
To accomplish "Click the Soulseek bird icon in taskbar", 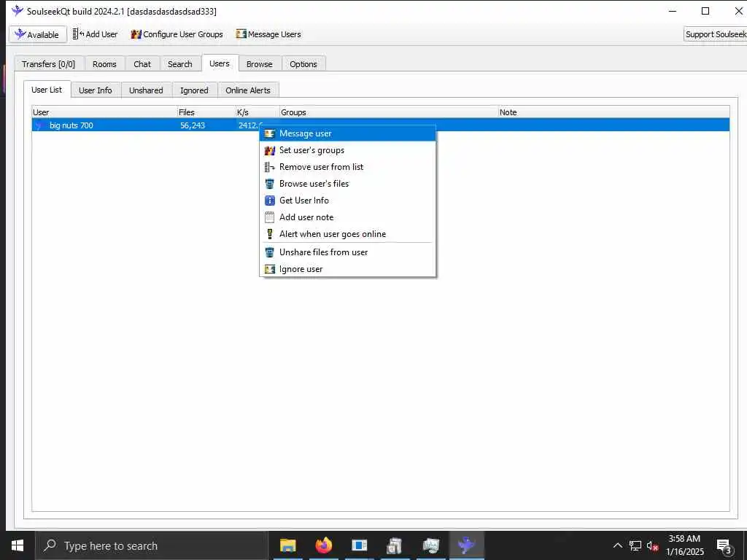I will 466,545.
